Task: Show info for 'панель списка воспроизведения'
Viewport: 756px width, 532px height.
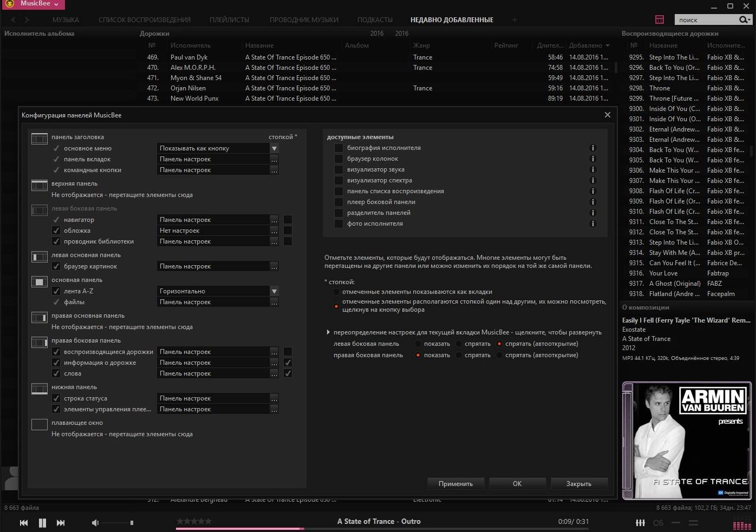Action: (592, 191)
